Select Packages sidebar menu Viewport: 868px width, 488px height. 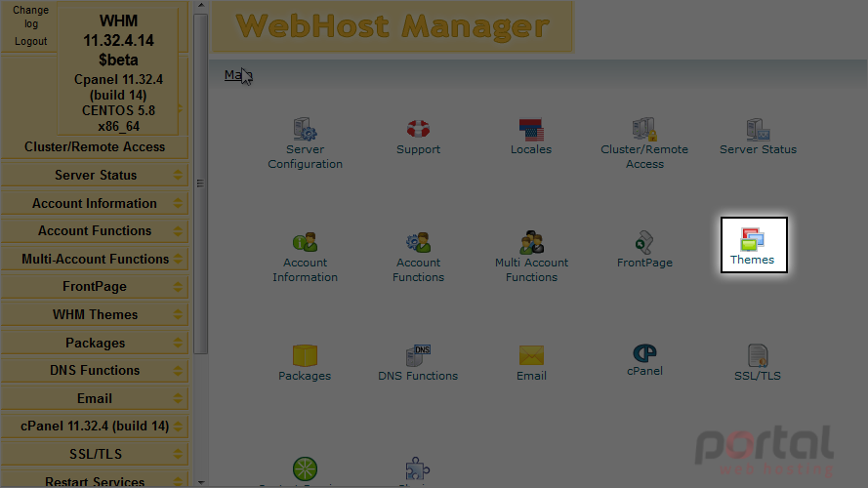[x=95, y=343]
